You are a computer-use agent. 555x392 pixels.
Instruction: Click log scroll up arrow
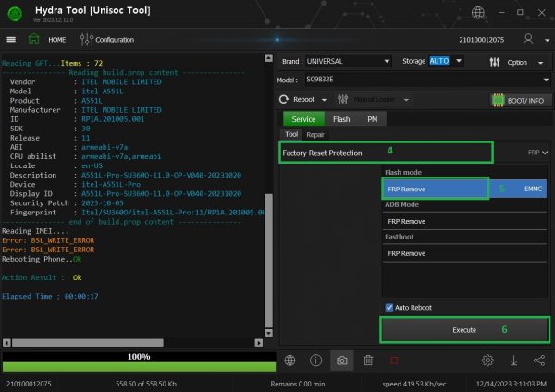[x=268, y=58]
